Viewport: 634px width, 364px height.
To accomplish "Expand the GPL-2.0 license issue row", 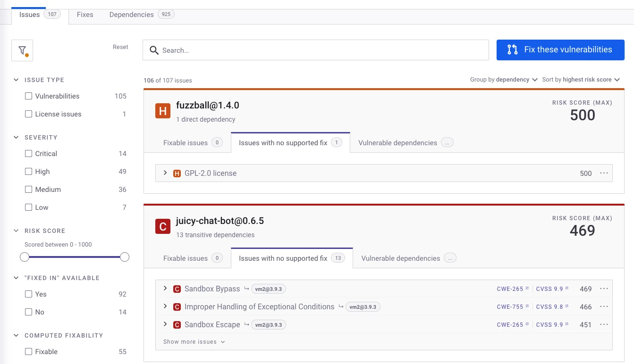I will pyautogui.click(x=165, y=173).
